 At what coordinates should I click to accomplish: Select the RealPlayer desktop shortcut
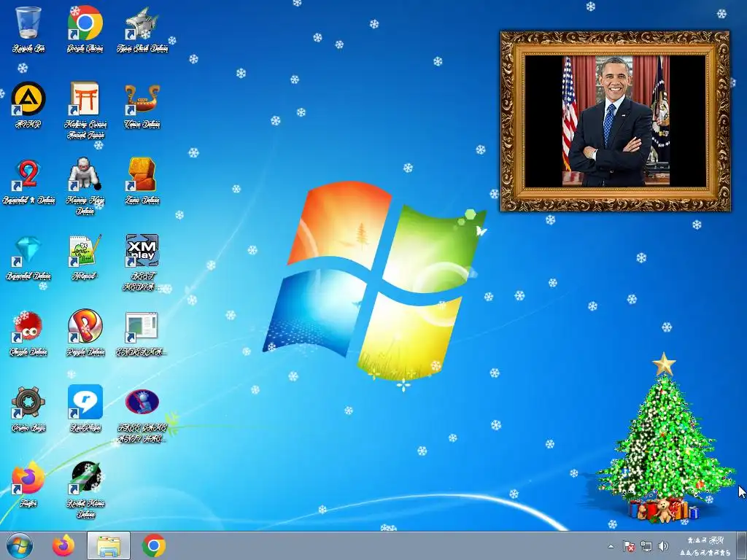85,408
